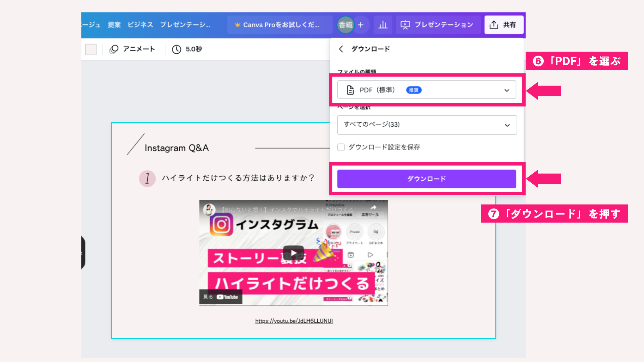Click the crown icon on Canva Pro banner
Image resolution: width=644 pixels, height=362 pixels.
point(238,24)
